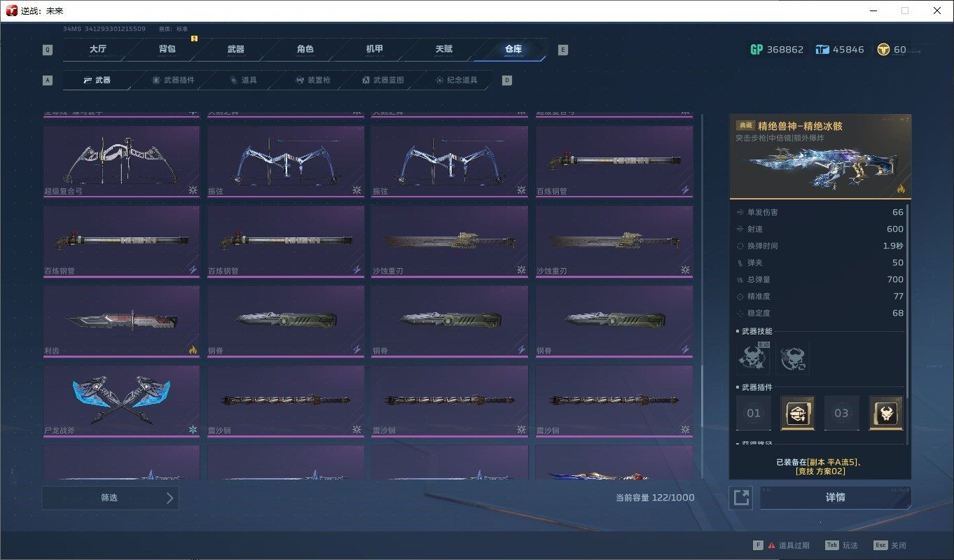
Task: Select the 纪念道具 sub-tab
Action: click(457, 80)
